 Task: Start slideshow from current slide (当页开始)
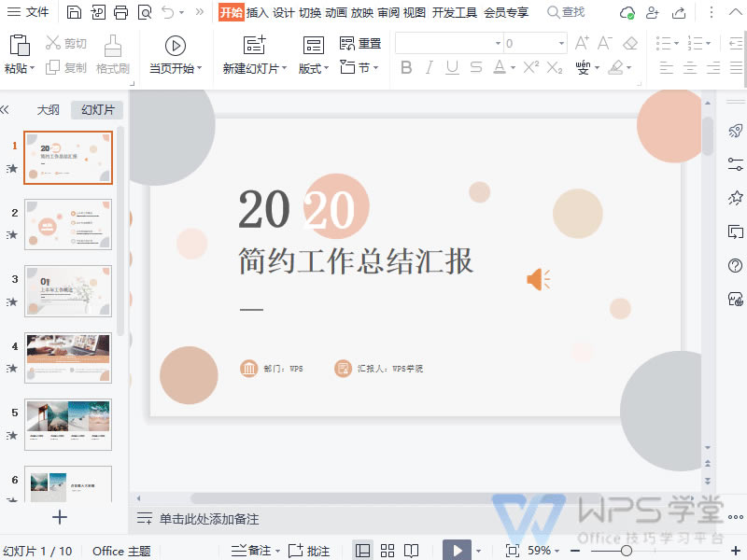click(176, 53)
